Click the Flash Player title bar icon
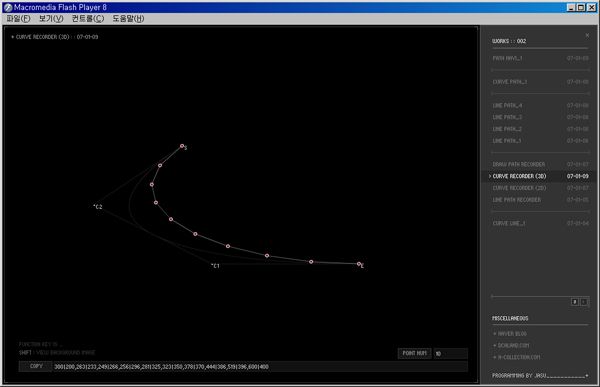 [x=8, y=7]
